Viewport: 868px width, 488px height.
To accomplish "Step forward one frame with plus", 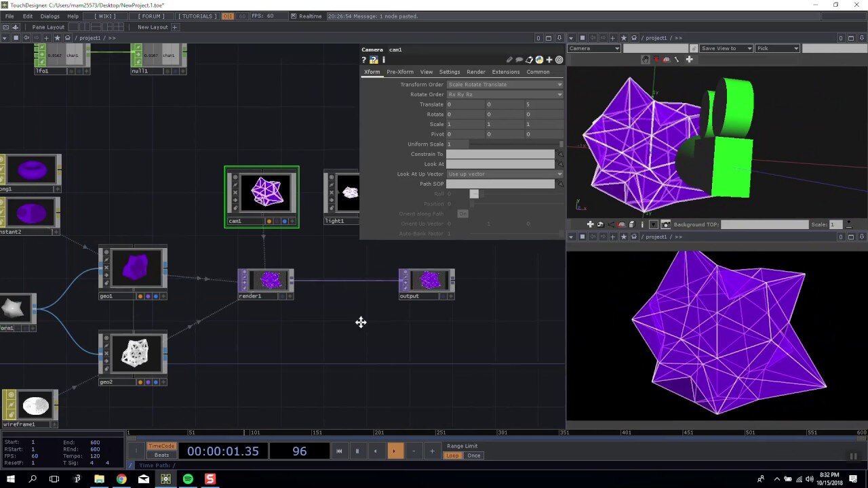I will click(x=432, y=451).
